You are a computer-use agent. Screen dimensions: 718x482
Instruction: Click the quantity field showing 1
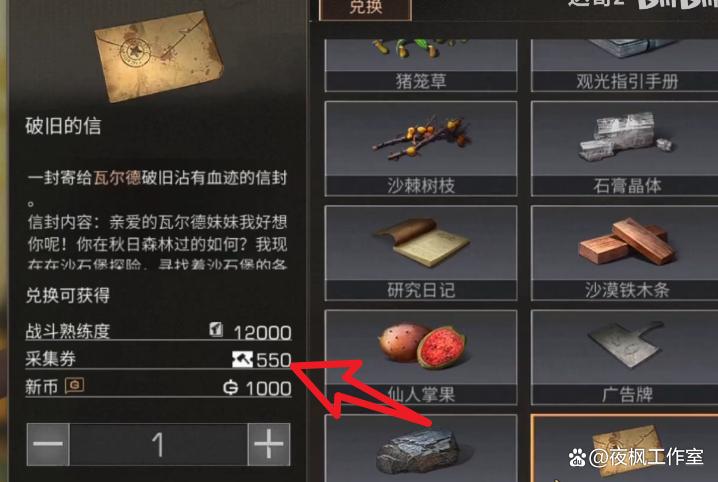point(158,444)
